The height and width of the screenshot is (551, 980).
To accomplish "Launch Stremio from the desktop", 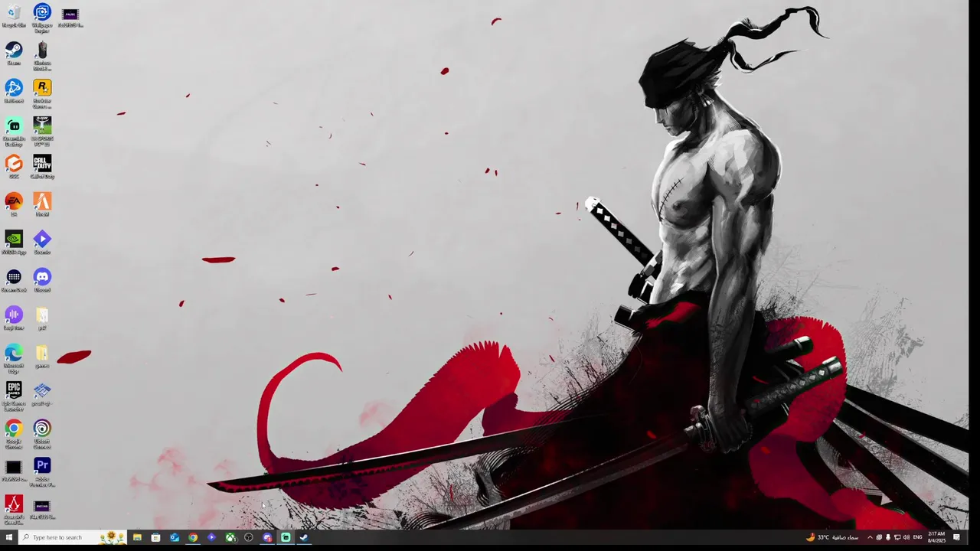I will tap(42, 242).
